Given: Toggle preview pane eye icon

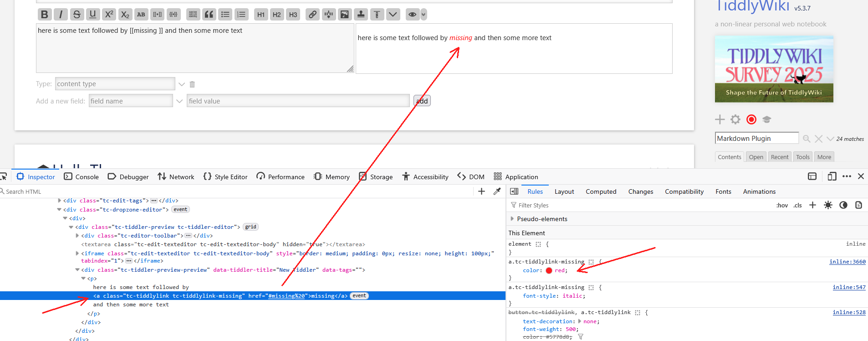Looking at the screenshot, I should pyautogui.click(x=412, y=15).
